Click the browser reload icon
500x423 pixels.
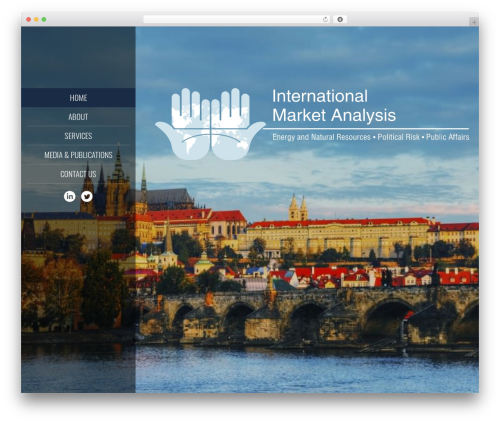click(325, 19)
